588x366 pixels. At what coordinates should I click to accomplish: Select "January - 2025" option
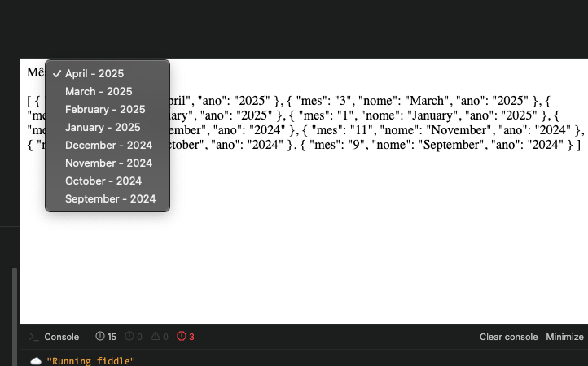tap(103, 127)
